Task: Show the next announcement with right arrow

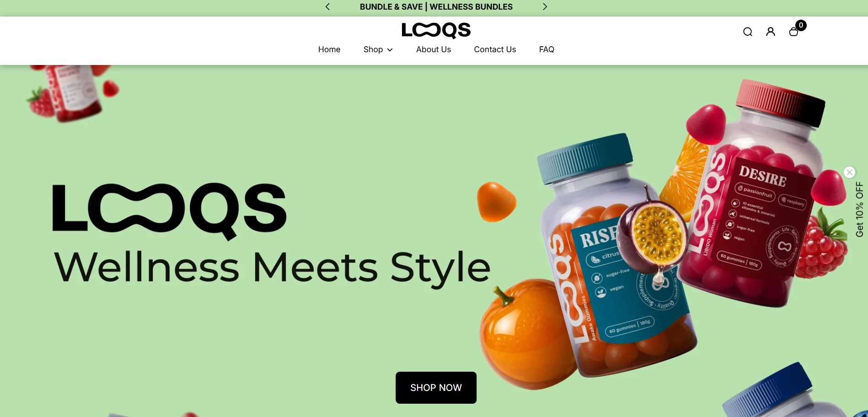Action: (x=545, y=6)
